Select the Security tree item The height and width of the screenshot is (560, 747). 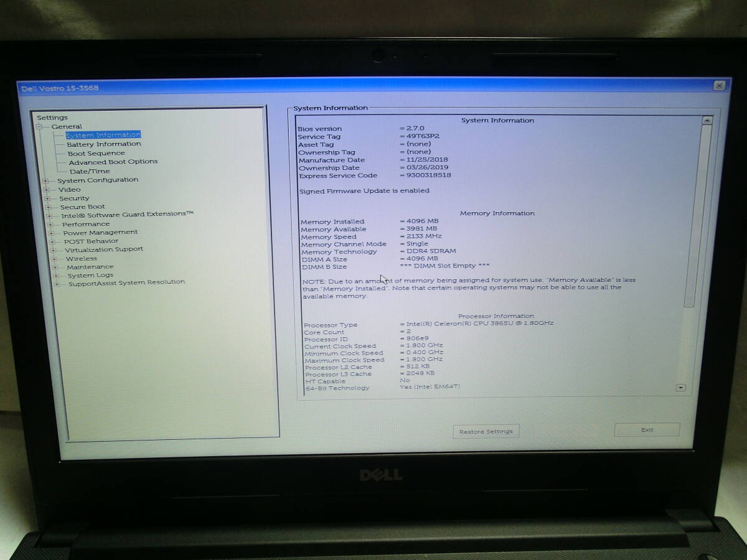click(75, 198)
